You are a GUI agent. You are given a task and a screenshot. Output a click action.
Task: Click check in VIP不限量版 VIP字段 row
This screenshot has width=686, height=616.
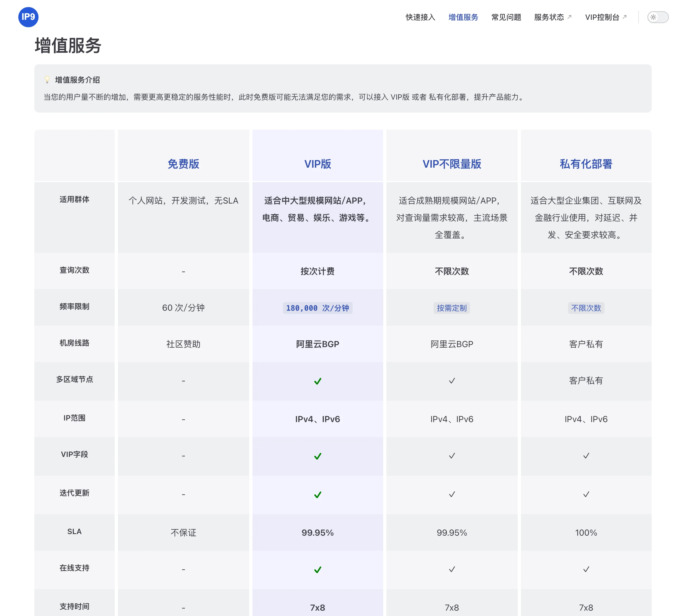point(452,456)
